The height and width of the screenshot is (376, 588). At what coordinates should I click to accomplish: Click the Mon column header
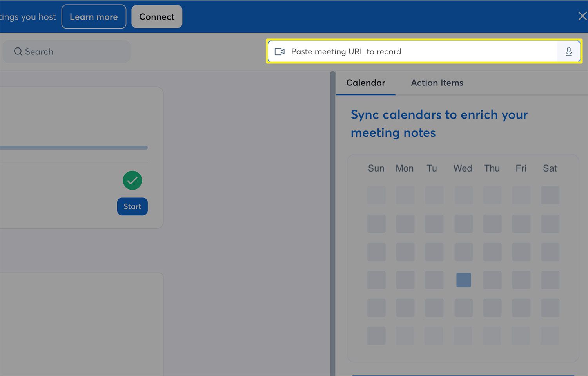point(405,168)
